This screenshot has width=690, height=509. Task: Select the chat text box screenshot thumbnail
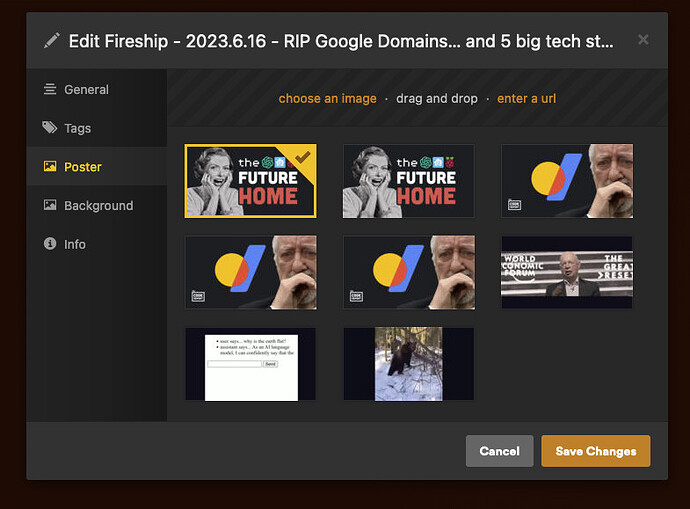250,364
